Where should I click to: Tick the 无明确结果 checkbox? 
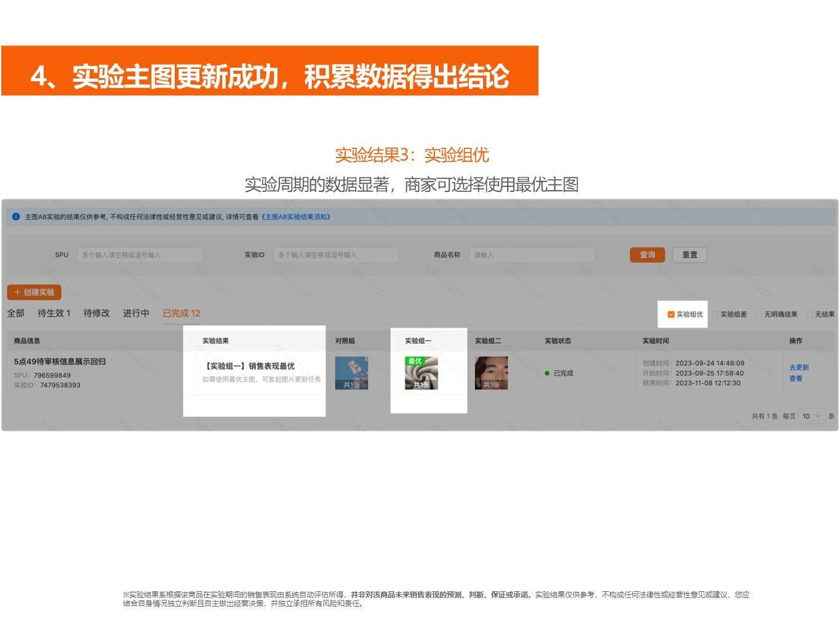pyautogui.click(x=759, y=314)
